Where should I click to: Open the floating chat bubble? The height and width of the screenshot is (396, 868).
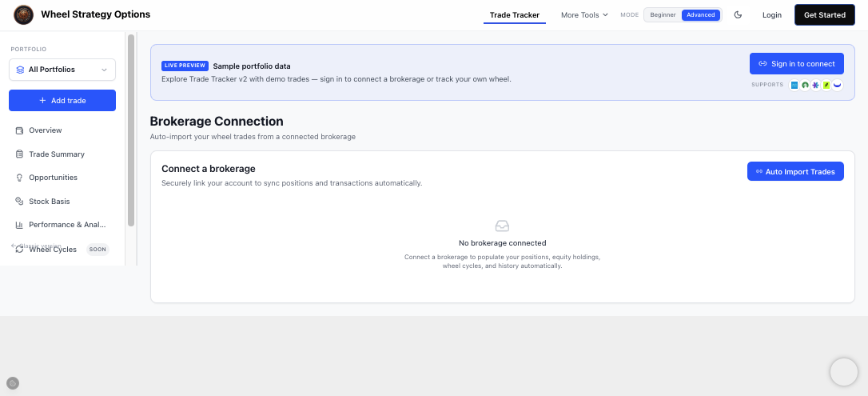844,372
